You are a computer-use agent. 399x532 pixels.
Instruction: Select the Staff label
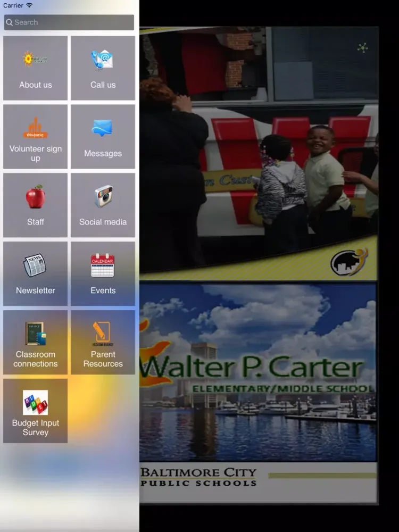point(35,222)
